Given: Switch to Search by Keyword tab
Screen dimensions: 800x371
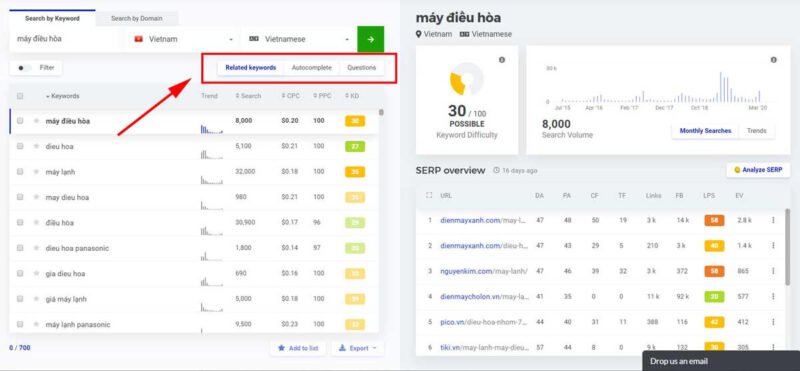Looking at the screenshot, I should pos(52,18).
